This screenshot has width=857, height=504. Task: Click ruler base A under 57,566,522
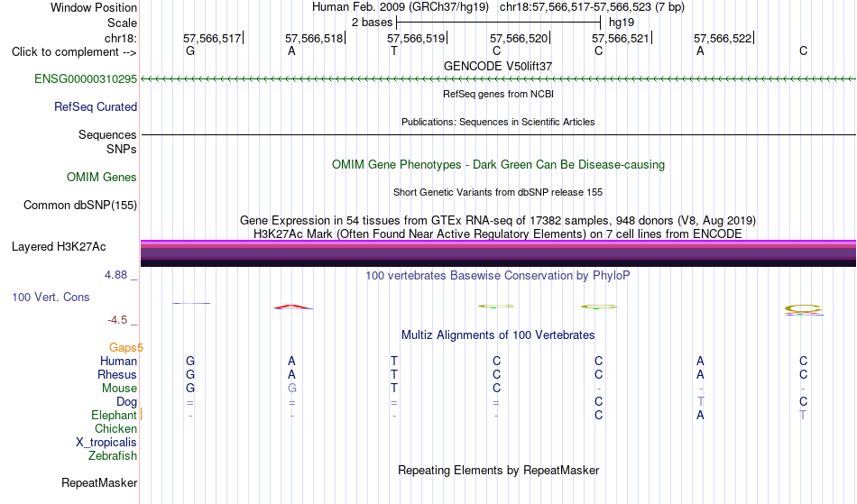pos(700,50)
